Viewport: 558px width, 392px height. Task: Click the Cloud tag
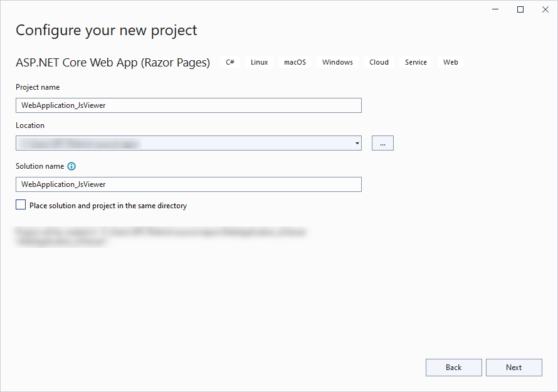click(x=379, y=62)
